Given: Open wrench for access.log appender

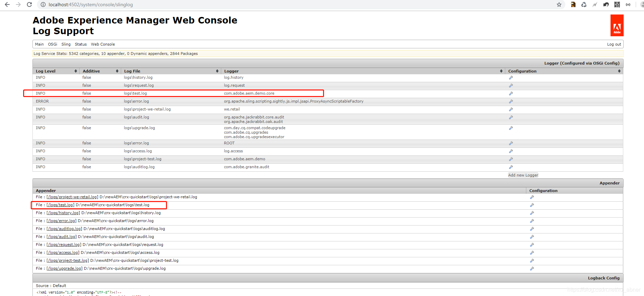Looking at the screenshot, I should (x=532, y=253).
